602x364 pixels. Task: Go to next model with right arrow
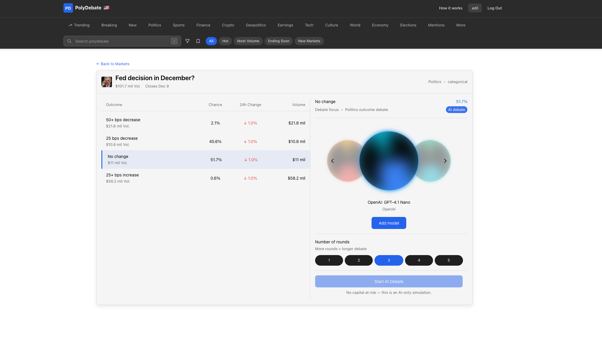point(445,161)
